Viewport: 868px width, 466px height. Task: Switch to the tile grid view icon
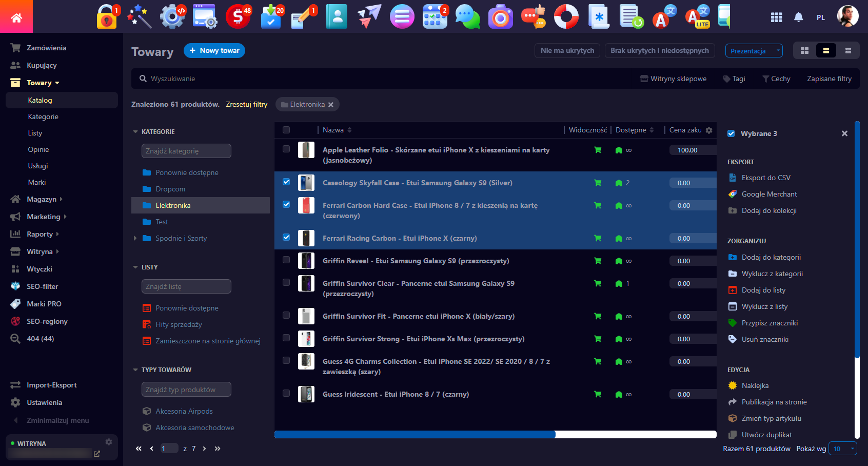point(804,51)
